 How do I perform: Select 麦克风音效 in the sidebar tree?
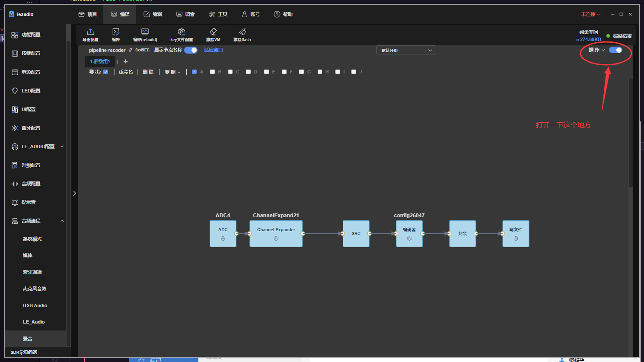(35, 289)
